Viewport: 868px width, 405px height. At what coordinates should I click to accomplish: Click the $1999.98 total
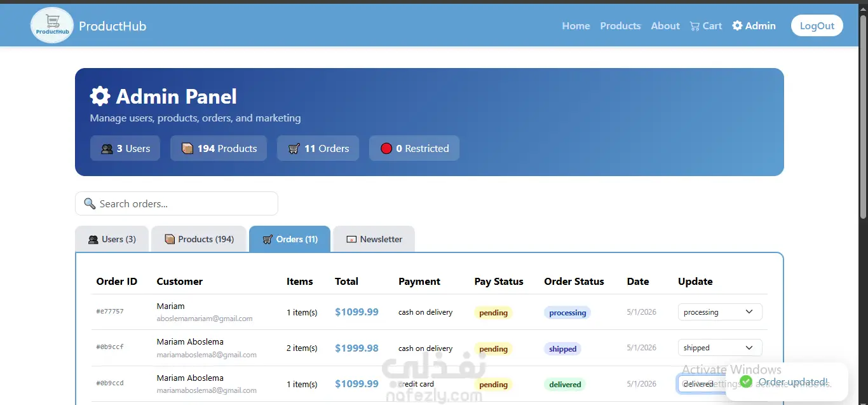coord(356,348)
